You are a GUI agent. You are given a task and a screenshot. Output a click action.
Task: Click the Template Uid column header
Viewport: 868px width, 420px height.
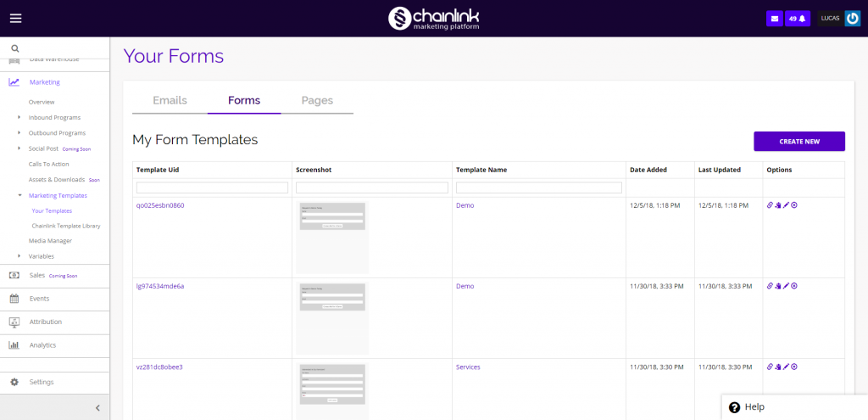tap(158, 170)
